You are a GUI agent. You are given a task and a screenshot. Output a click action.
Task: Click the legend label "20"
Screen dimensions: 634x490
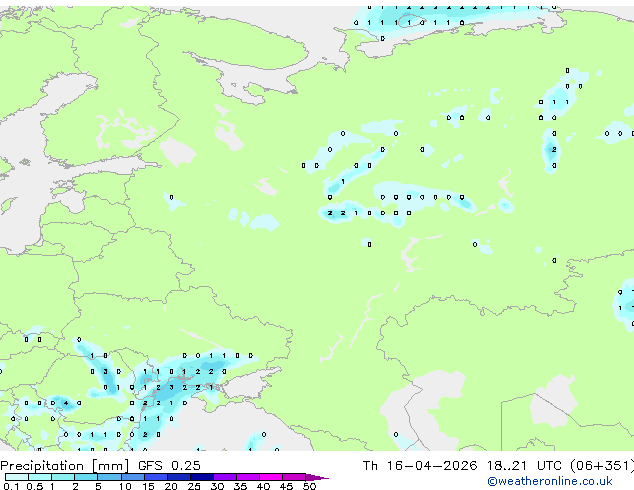click(171, 486)
